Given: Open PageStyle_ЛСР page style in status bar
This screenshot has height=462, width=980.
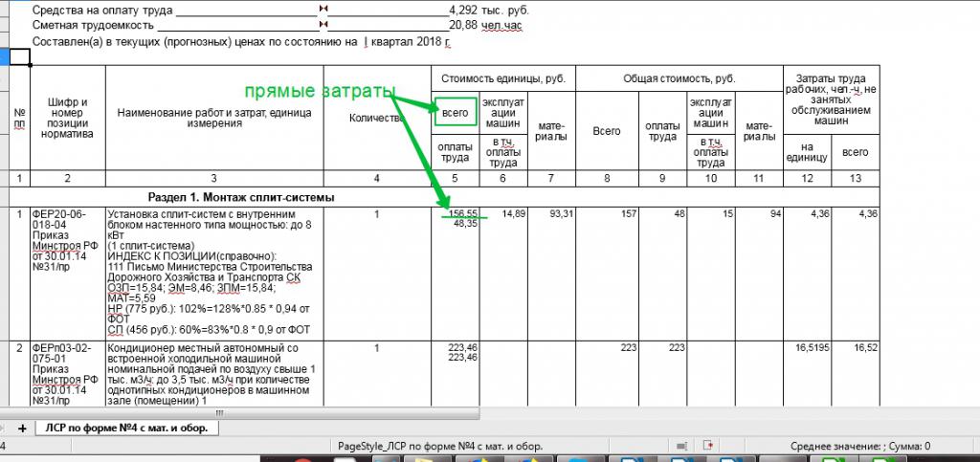Looking at the screenshot, I should pos(439,446).
